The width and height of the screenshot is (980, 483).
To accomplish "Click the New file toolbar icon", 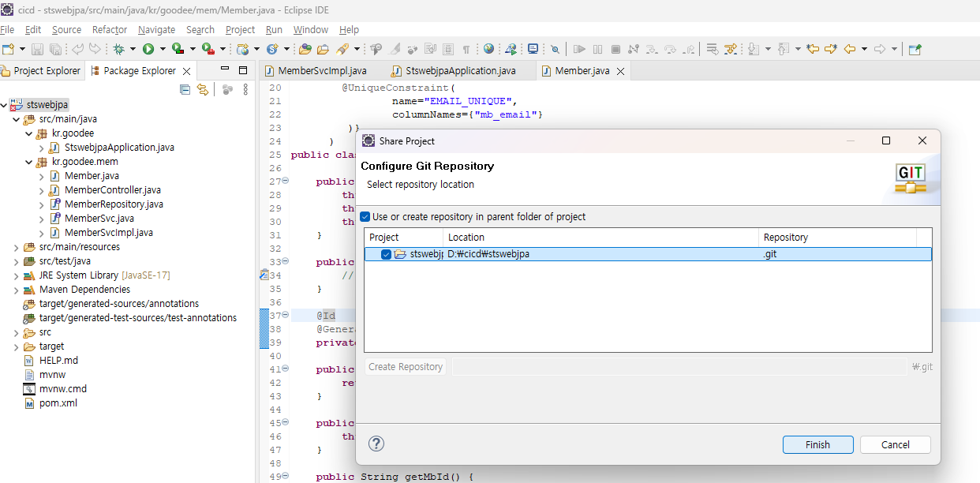I will pyautogui.click(x=8, y=49).
